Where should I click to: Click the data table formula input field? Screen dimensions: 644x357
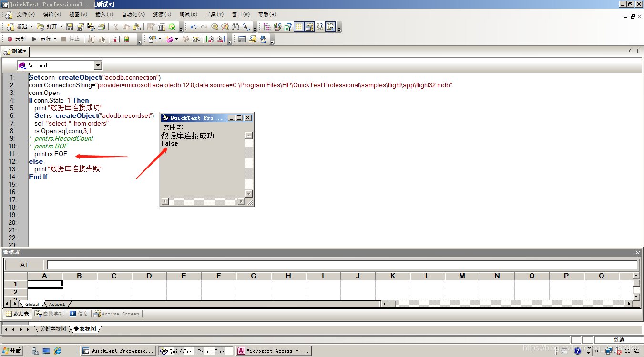(342, 265)
